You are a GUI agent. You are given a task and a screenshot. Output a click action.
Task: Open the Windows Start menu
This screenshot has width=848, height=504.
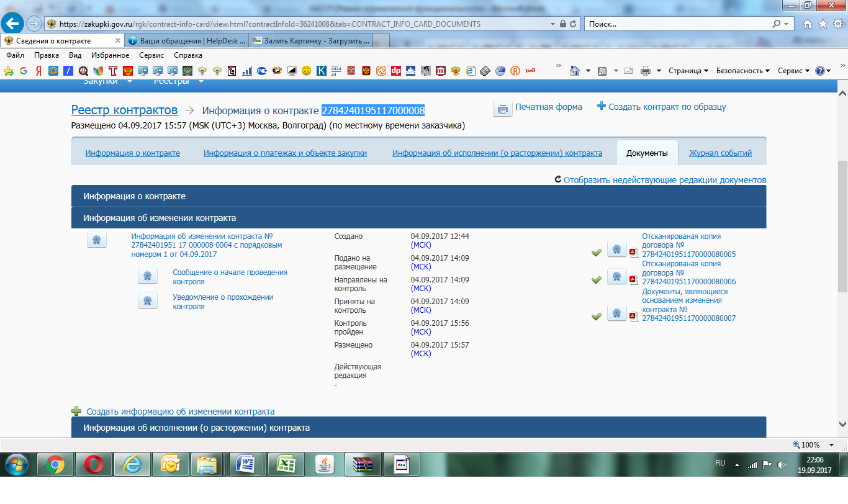(x=17, y=464)
